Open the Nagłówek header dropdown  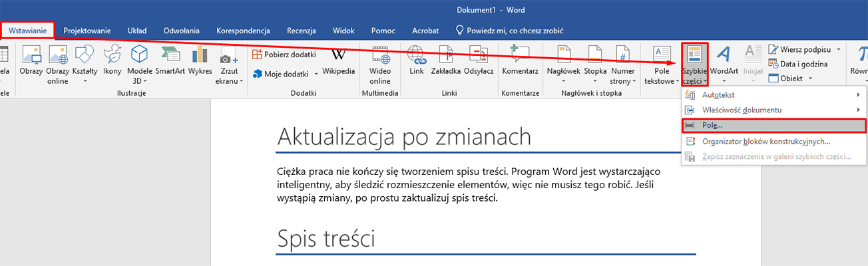pyautogui.click(x=563, y=63)
